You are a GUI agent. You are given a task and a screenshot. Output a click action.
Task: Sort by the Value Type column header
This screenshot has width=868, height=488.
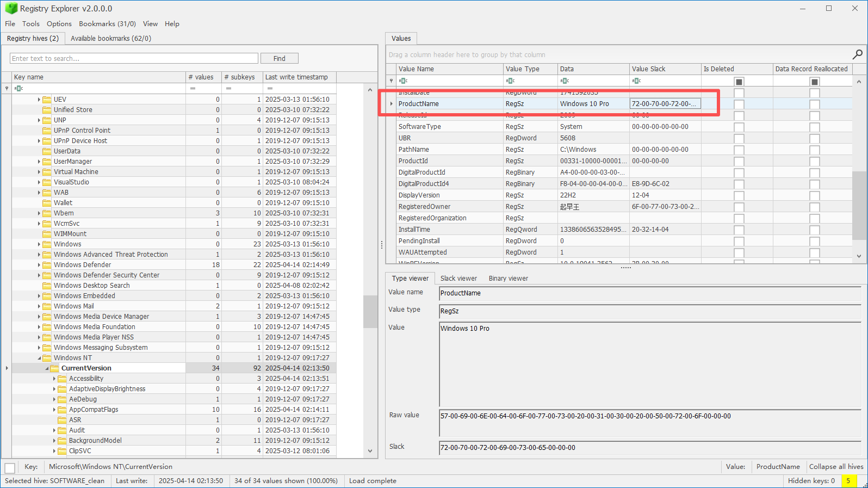[x=530, y=69]
